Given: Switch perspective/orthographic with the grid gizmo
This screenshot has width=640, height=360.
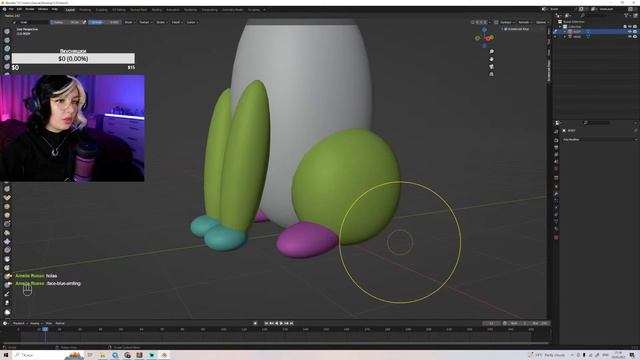Looking at the screenshot, I should [491, 74].
